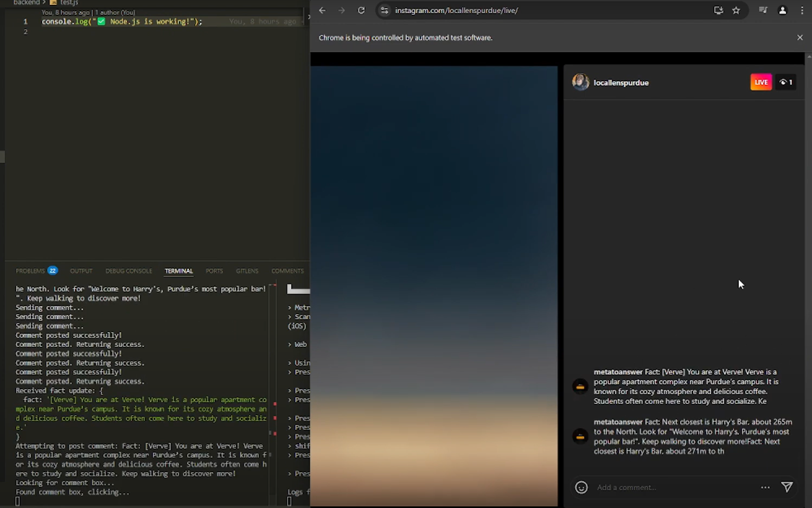Viewport: 812px width, 508px height.
Task: Open the install app icon in address bar
Action: [x=718, y=10]
